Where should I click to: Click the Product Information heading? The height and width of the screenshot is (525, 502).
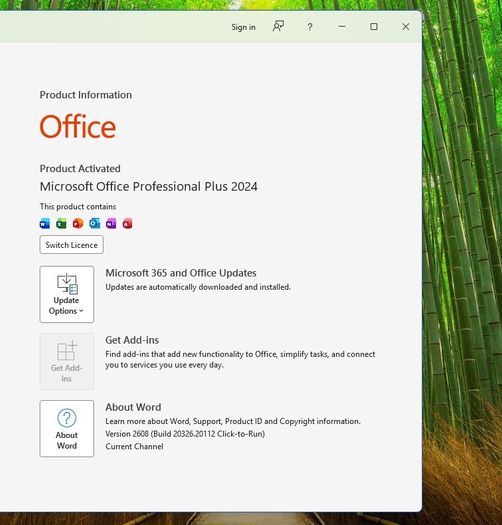pos(86,95)
